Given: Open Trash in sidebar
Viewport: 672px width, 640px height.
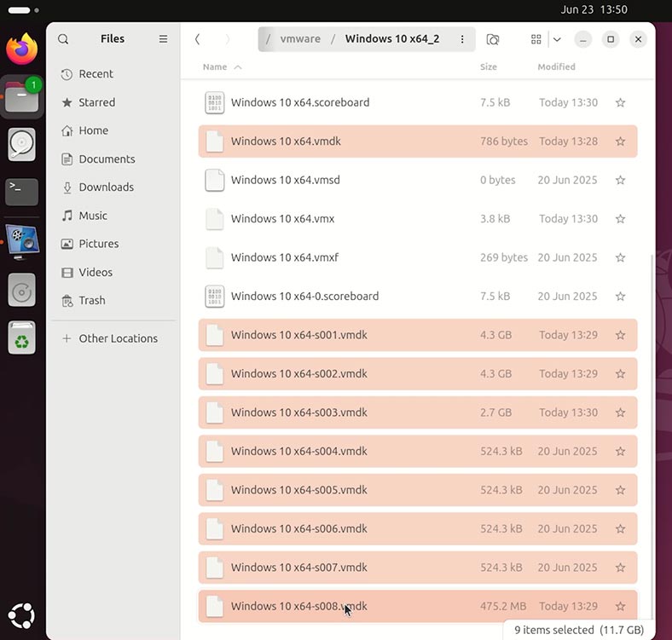Looking at the screenshot, I should point(113,300).
